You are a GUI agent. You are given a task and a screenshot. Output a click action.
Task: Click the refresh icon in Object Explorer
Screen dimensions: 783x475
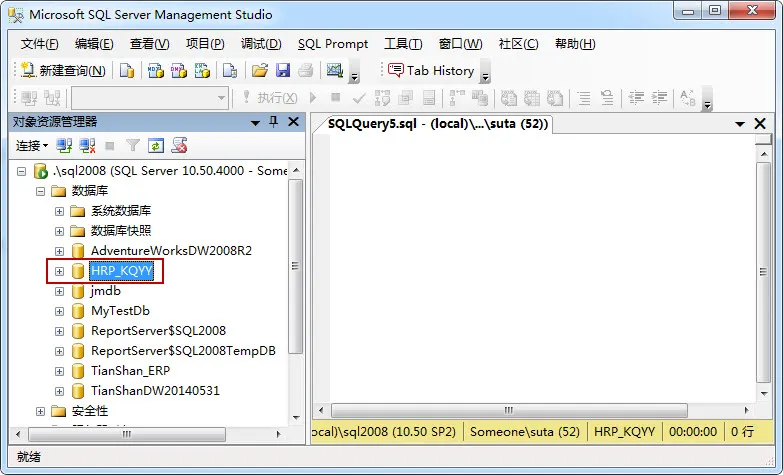point(156,146)
